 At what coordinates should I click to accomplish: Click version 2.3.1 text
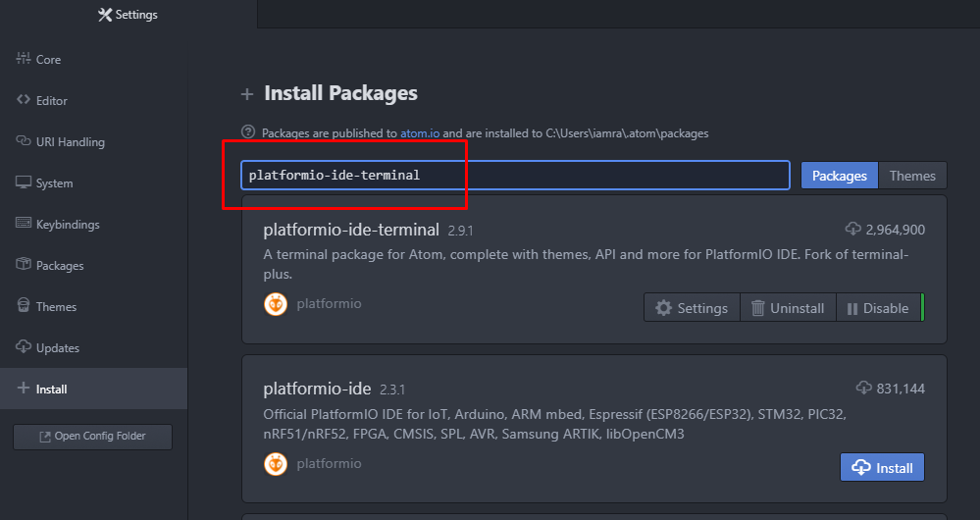[x=392, y=390]
